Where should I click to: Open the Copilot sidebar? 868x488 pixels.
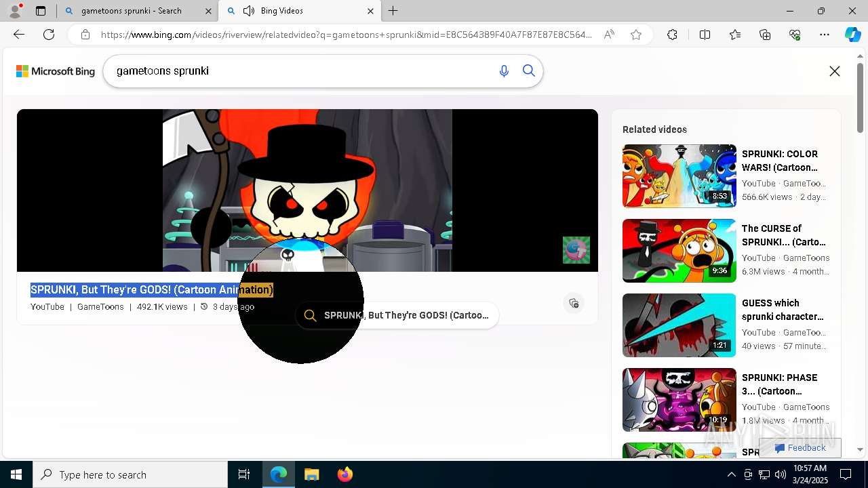(852, 35)
